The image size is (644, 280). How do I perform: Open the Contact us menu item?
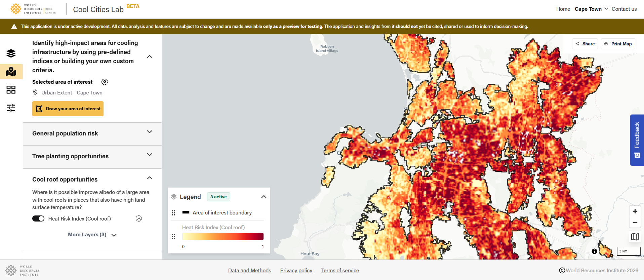click(624, 9)
